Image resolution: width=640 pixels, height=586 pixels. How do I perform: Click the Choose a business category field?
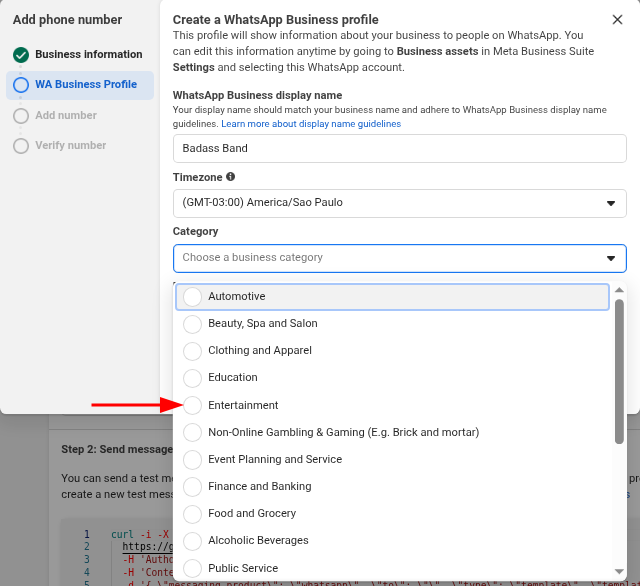tap(390, 258)
